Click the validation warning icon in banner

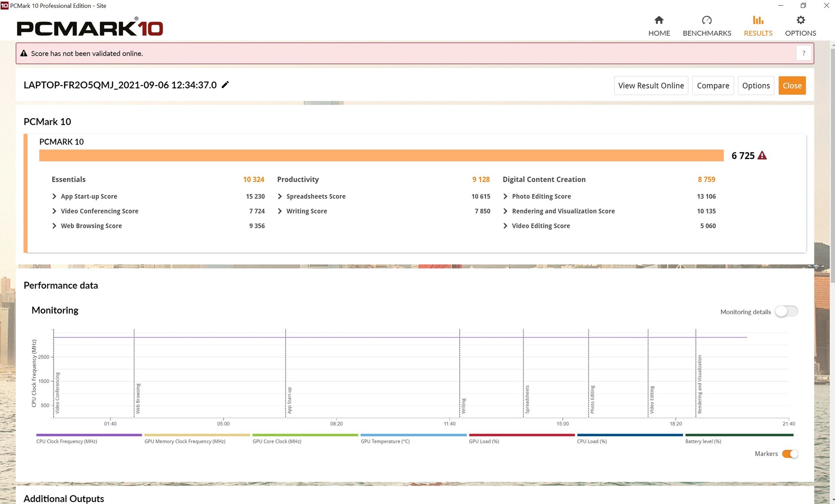click(x=24, y=53)
